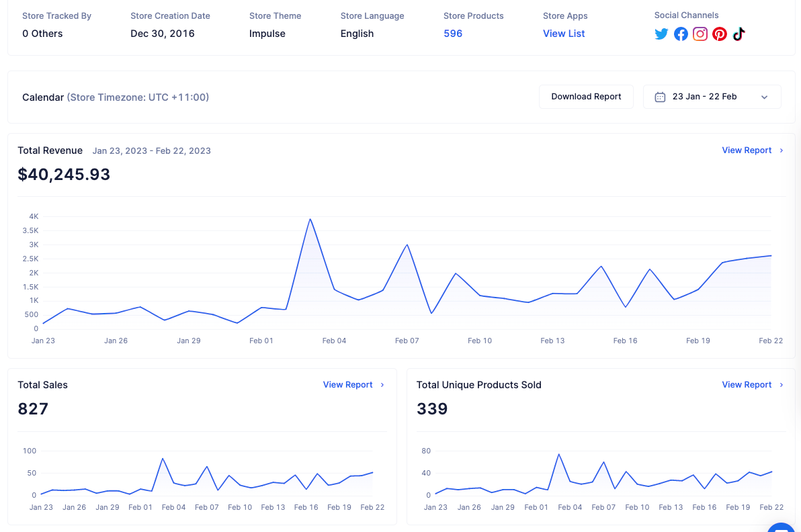Open the store's Instagram channel icon

pyautogui.click(x=700, y=34)
